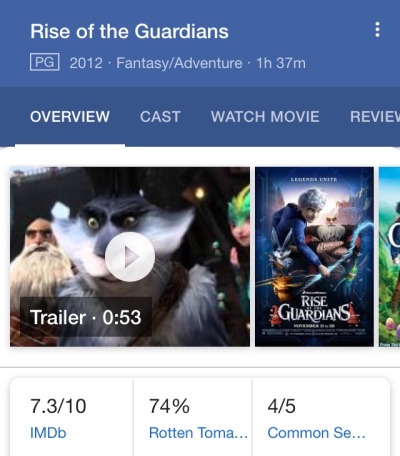This screenshot has width=400, height=456.
Task: Tap the 7.3/10 rating score
Action: (x=58, y=406)
